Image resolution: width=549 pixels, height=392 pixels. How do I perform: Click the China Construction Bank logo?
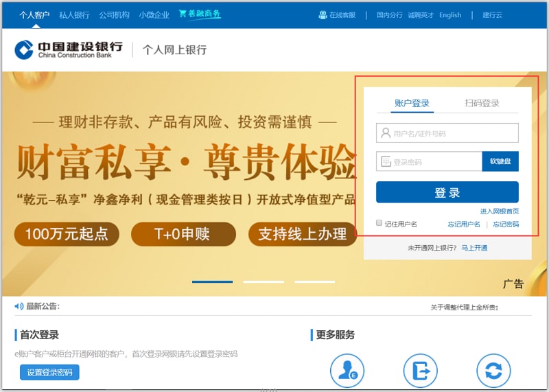(x=69, y=49)
